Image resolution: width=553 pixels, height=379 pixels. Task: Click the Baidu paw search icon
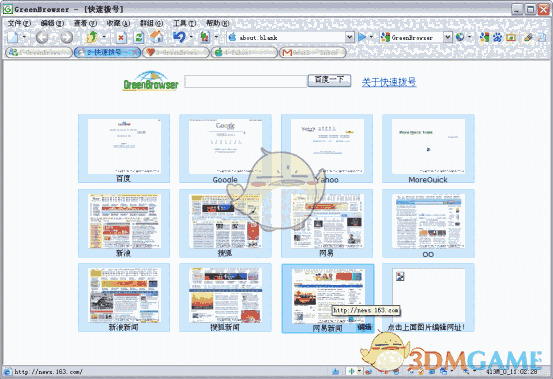[x=498, y=37]
